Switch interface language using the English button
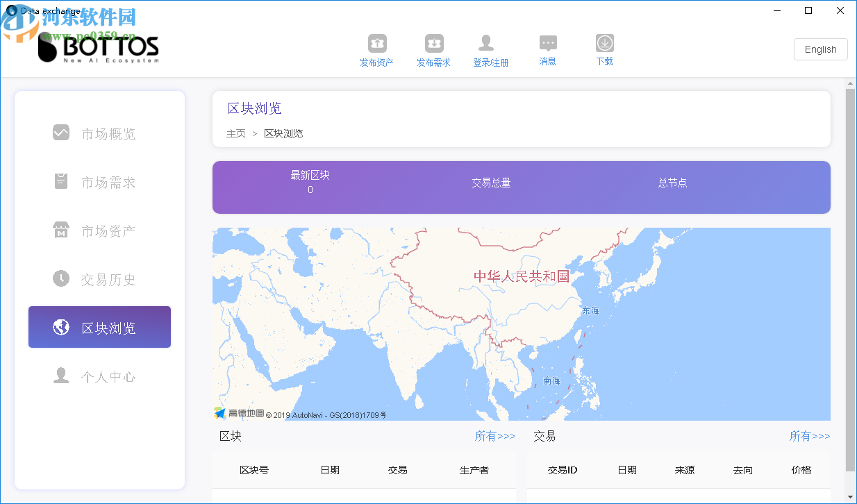 click(820, 49)
